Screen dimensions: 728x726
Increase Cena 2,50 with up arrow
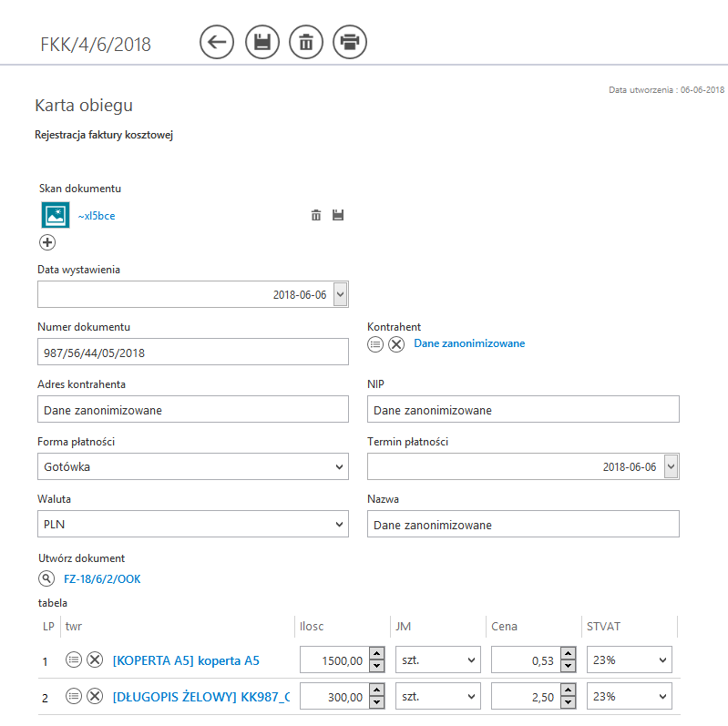click(569, 690)
